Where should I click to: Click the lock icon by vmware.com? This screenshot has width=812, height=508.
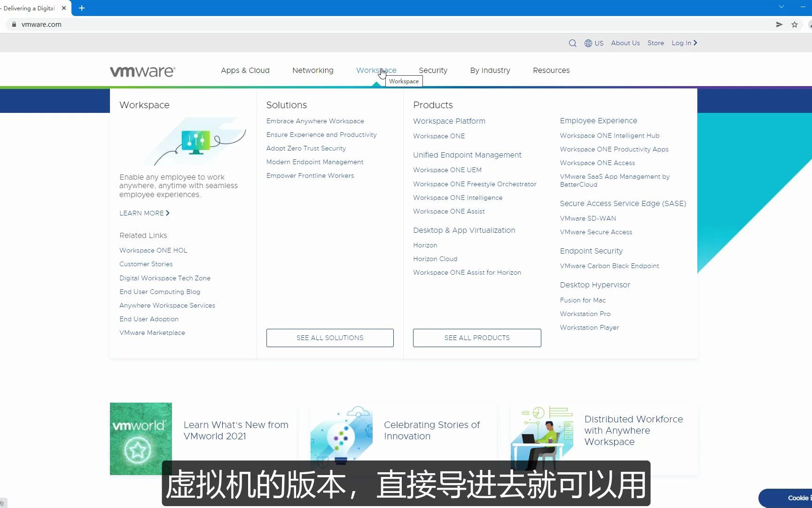(14, 24)
